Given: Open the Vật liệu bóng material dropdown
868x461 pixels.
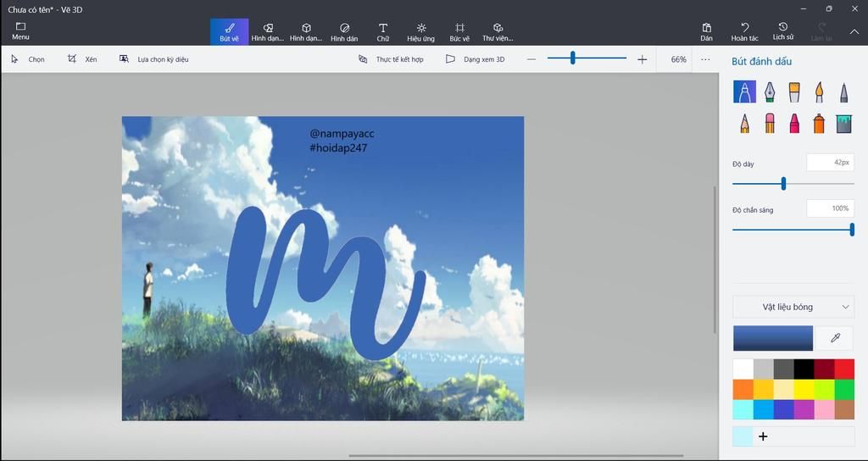Looking at the screenshot, I should coord(793,307).
